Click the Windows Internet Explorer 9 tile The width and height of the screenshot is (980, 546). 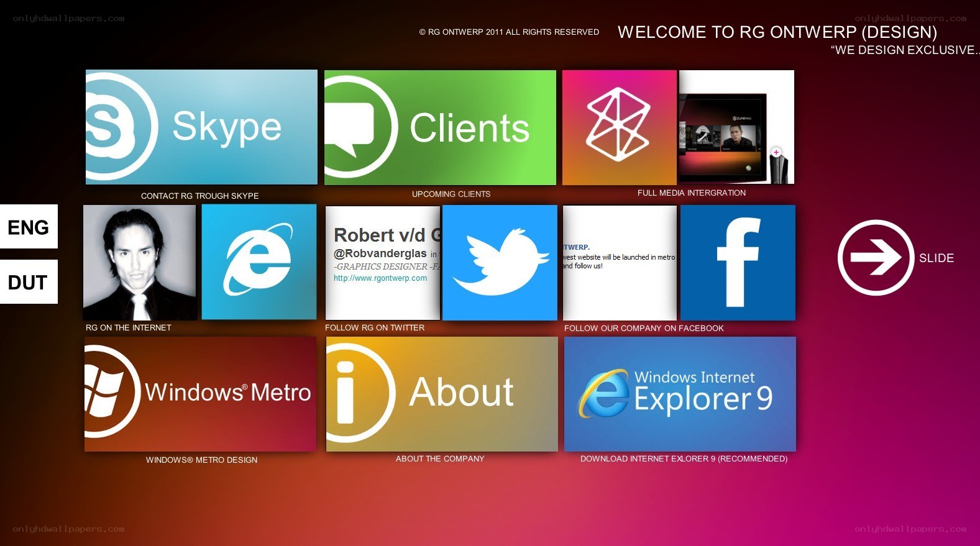click(680, 394)
